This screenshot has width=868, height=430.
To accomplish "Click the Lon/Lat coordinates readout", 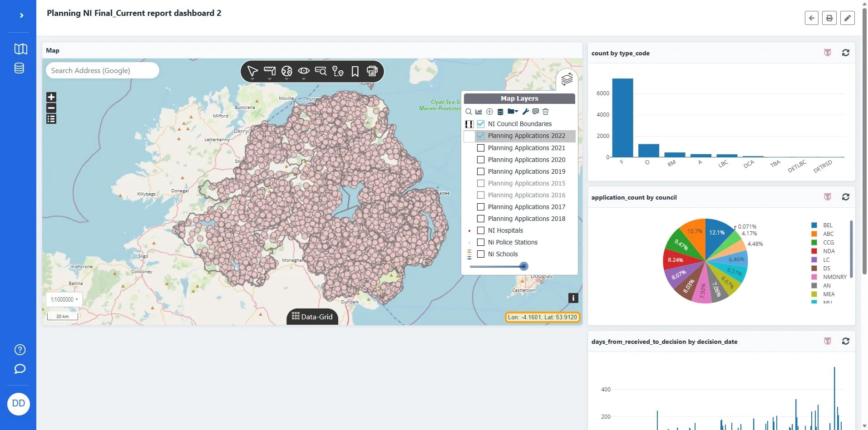I will click(x=542, y=317).
